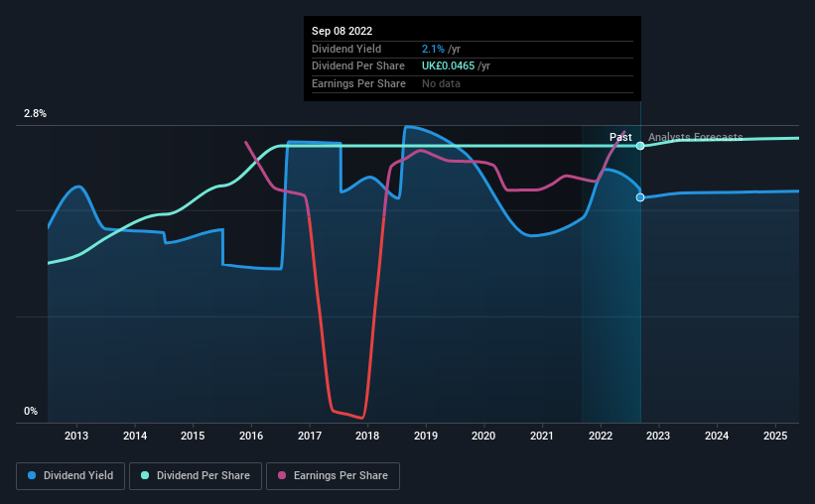Toggle the Earnings Per Share legend series
This screenshot has width=815, height=504.
pos(333,476)
